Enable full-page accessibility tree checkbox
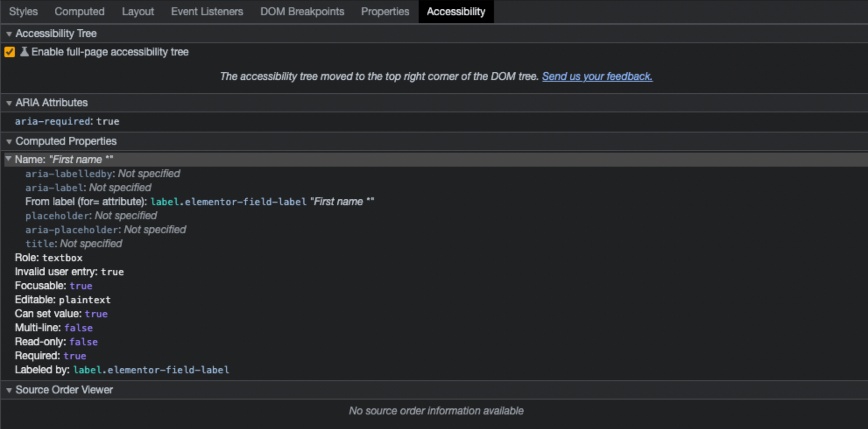This screenshot has width=868, height=429. coord(10,52)
